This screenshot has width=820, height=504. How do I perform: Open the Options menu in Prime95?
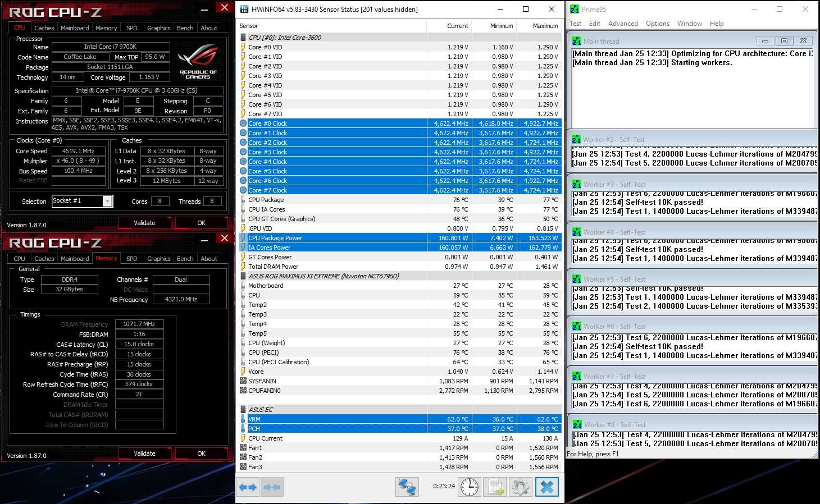pyautogui.click(x=657, y=24)
